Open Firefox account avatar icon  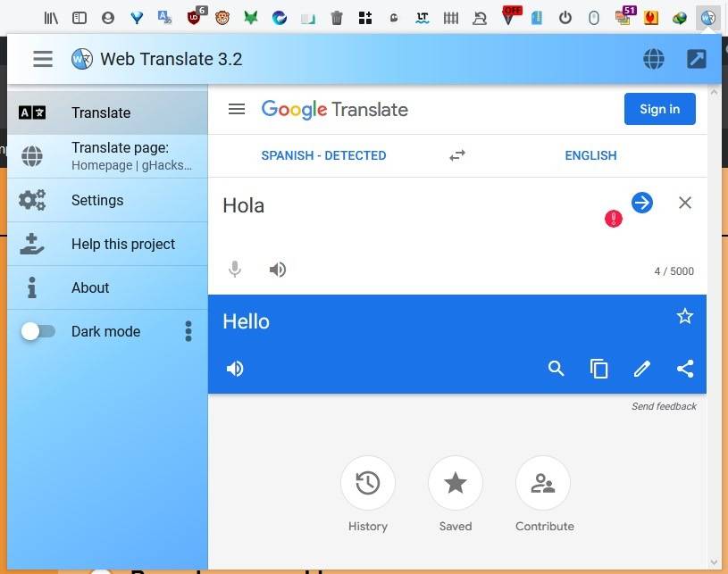(108, 18)
